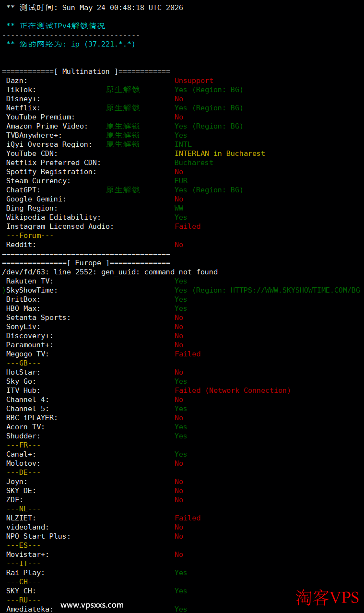364x613 pixels.
Task: Click the 'TVBAnywhere+:' label
Action: 34,135
